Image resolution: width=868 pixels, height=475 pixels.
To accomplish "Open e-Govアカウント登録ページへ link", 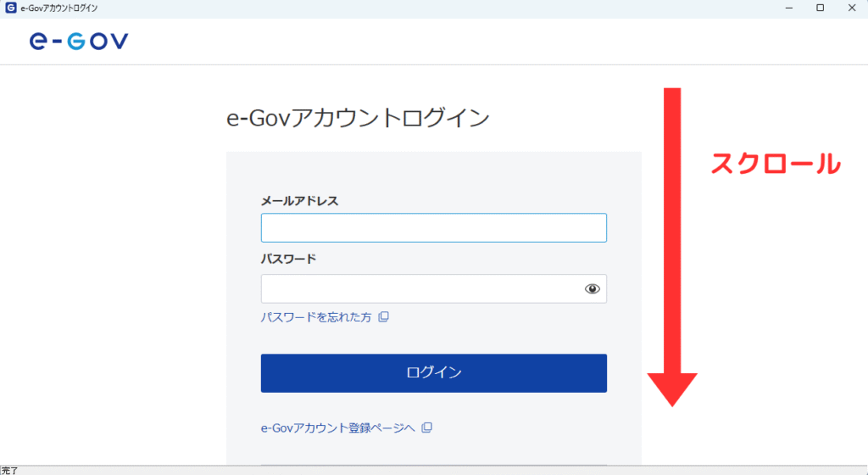I will (337, 428).
